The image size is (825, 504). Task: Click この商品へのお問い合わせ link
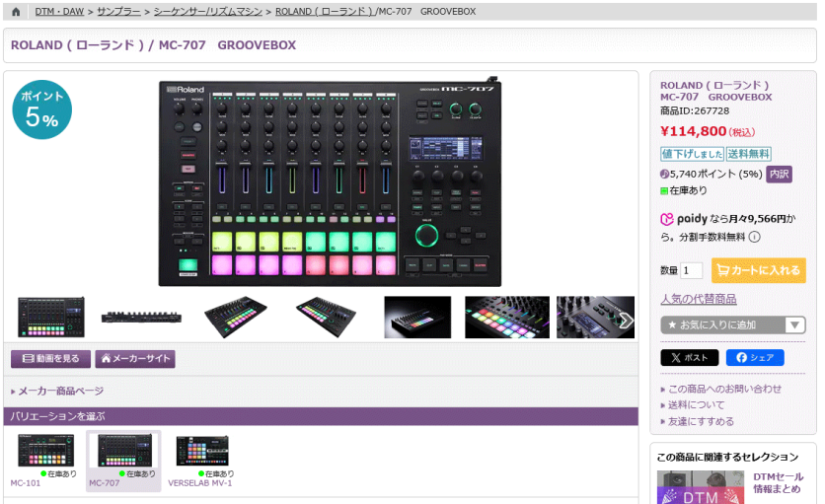(x=725, y=389)
